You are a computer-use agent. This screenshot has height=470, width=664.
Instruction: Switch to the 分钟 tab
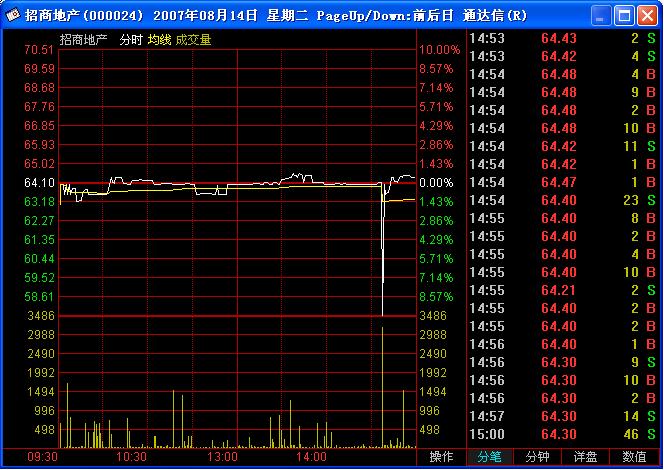click(537, 457)
